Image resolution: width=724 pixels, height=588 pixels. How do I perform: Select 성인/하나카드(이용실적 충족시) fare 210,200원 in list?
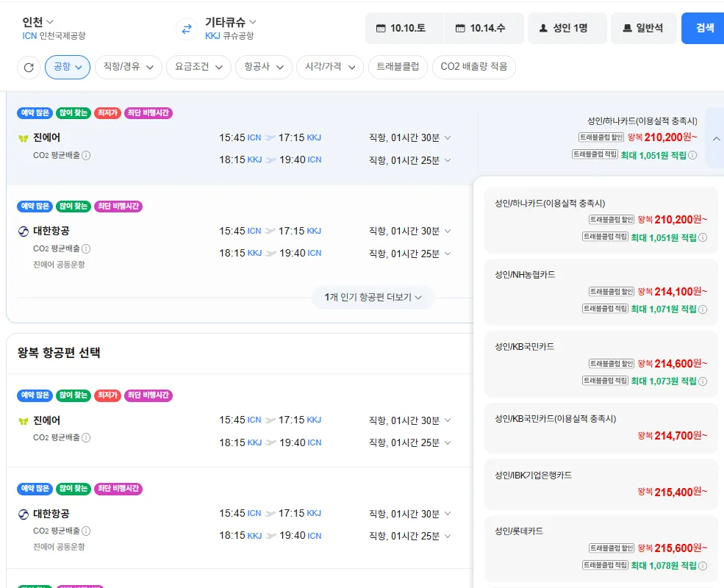point(601,220)
